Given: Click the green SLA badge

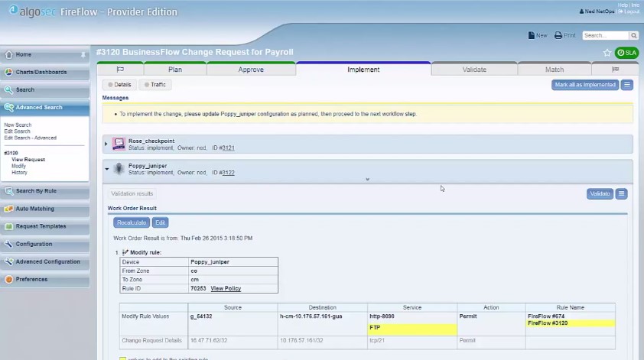Looking at the screenshot, I should point(626,53).
